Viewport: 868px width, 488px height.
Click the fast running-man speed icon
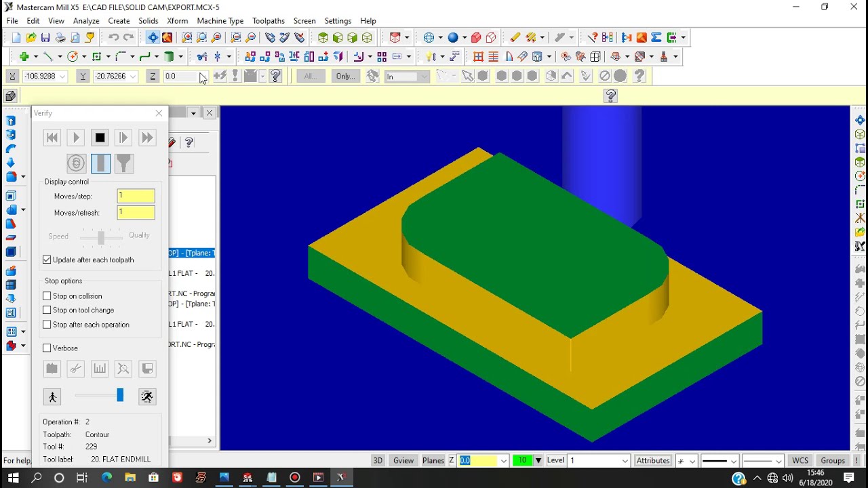tap(147, 396)
